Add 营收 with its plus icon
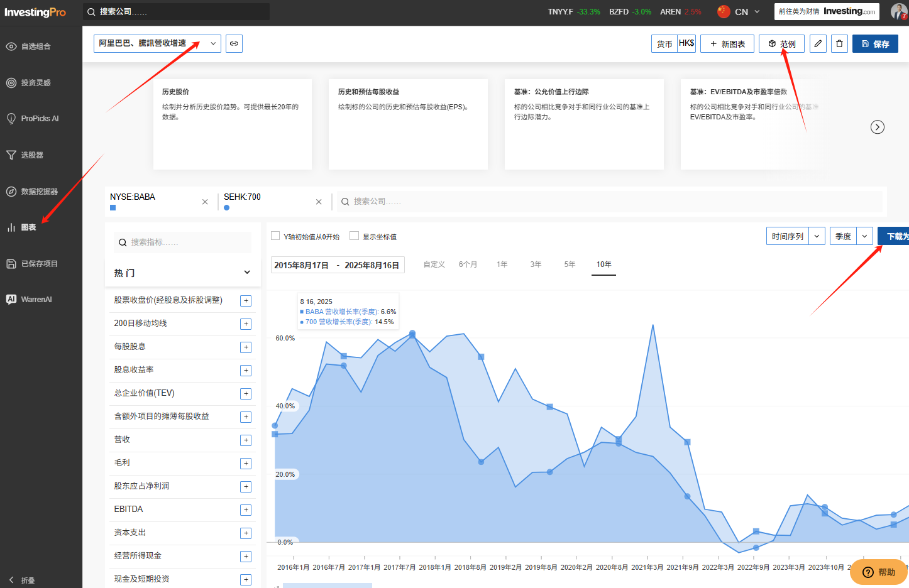The image size is (909, 588). [246, 440]
